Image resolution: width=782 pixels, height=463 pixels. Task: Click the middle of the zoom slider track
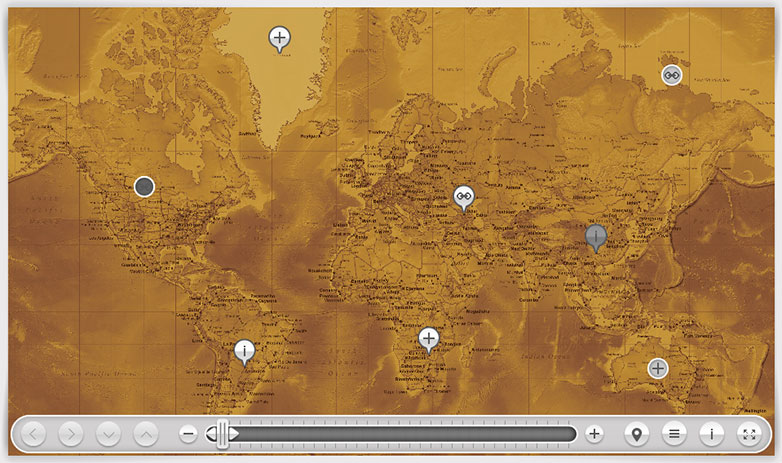[391, 434]
